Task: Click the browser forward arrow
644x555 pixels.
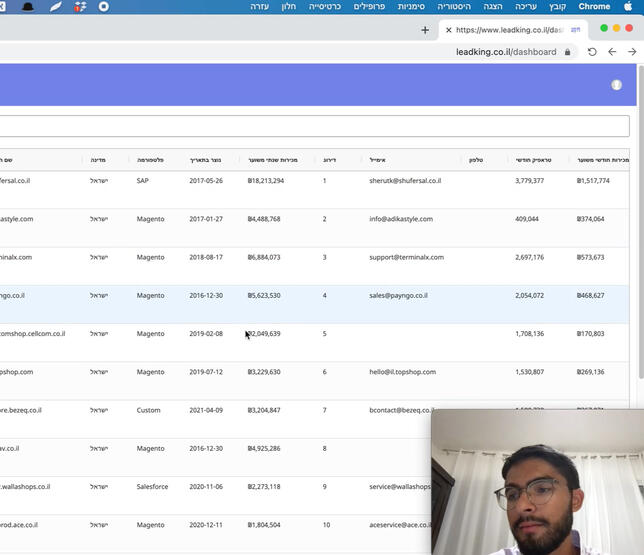Action: click(612, 52)
